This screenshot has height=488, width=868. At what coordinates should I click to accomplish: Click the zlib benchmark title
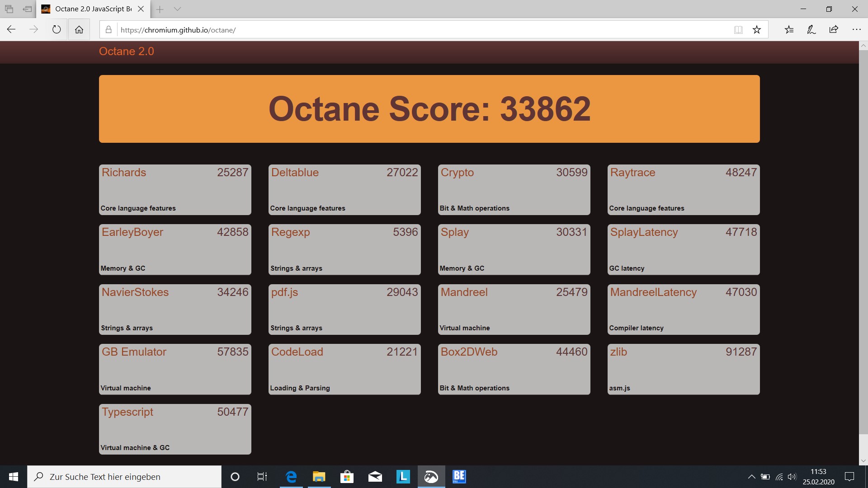tap(618, 352)
